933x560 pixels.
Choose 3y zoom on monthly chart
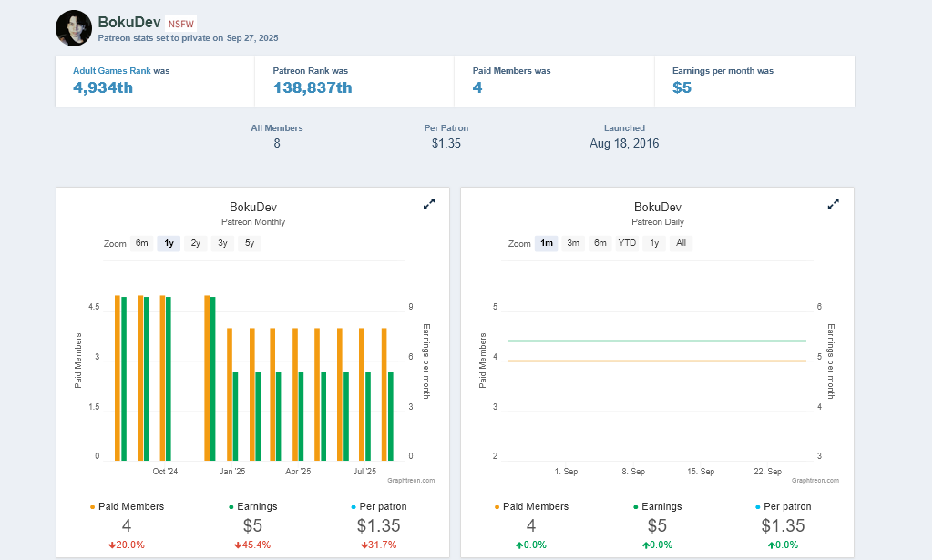pyautogui.click(x=222, y=243)
